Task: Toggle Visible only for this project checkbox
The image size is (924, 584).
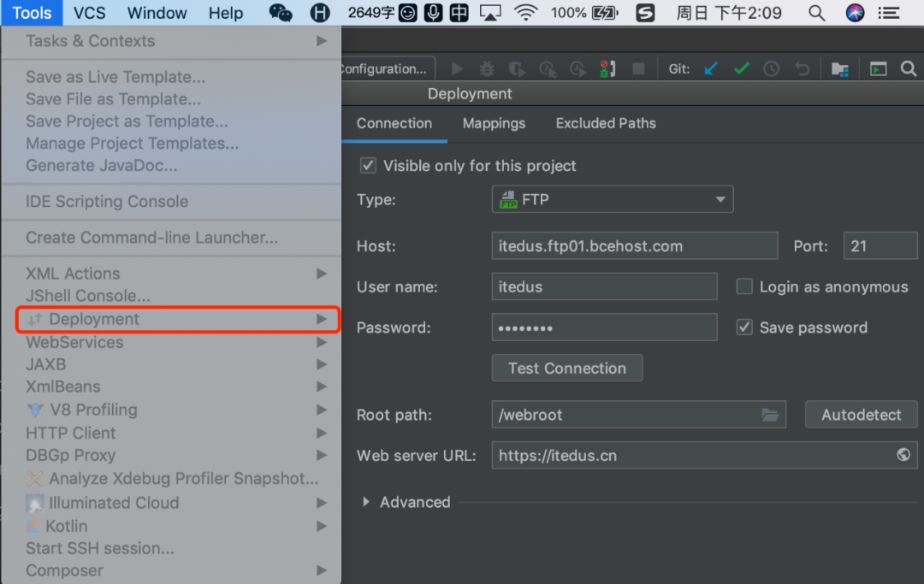Action: pyautogui.click(x=368, y=166)
